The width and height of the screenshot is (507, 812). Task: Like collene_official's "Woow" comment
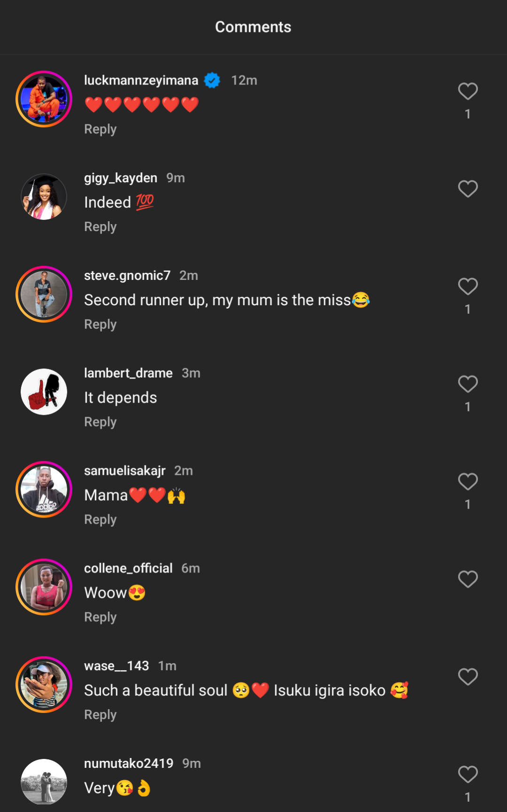pyautogui.click(x=468, y=580)
